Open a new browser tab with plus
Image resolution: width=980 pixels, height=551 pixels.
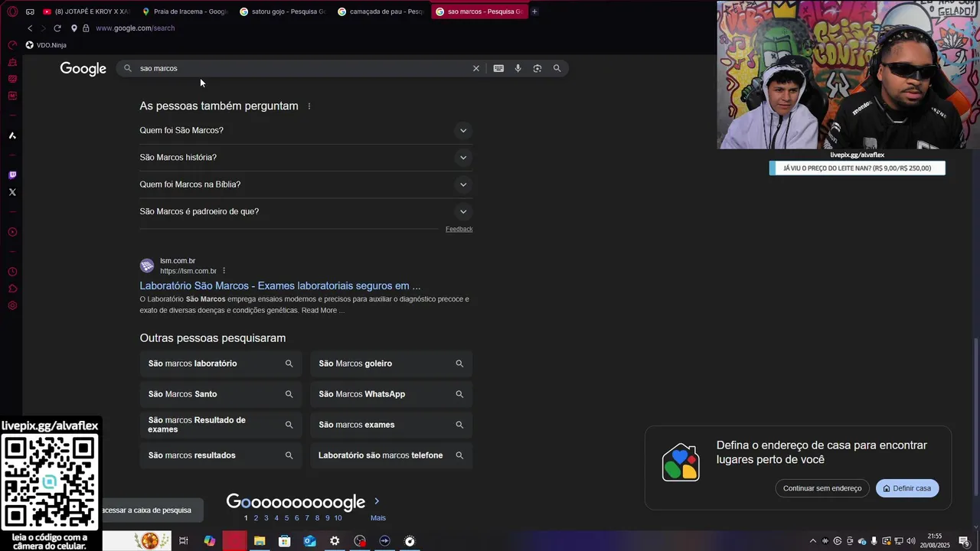534,11
